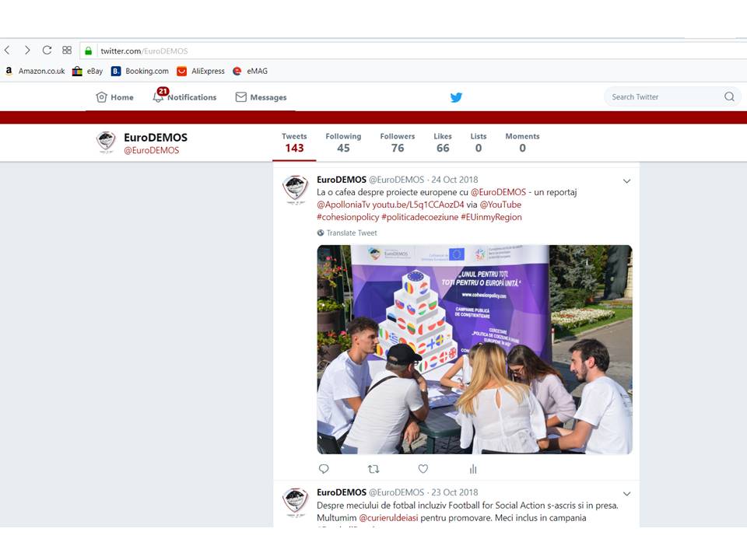Select the Tweets 143 tab

[294, 142]
